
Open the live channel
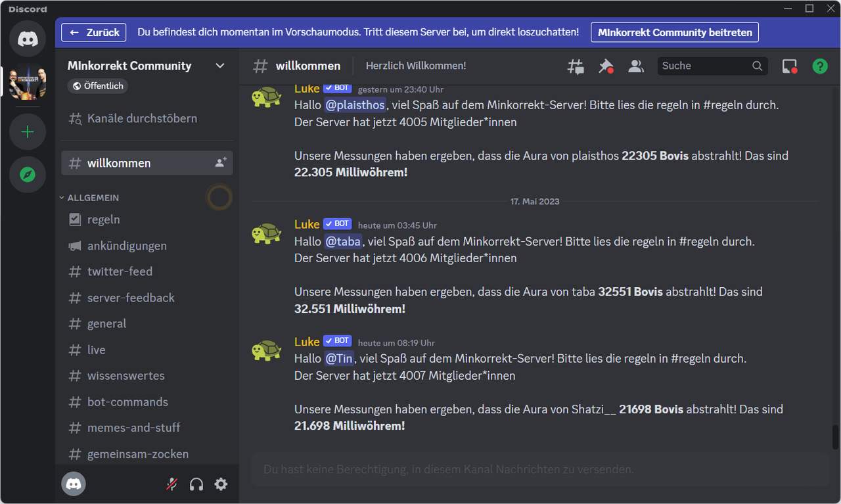[x=147, y=350]
